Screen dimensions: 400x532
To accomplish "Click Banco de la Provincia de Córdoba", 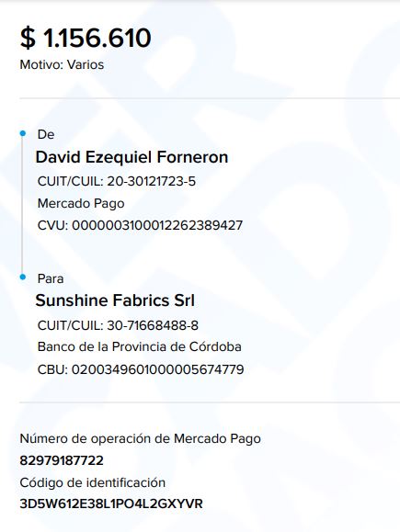I will click(140, 346).
